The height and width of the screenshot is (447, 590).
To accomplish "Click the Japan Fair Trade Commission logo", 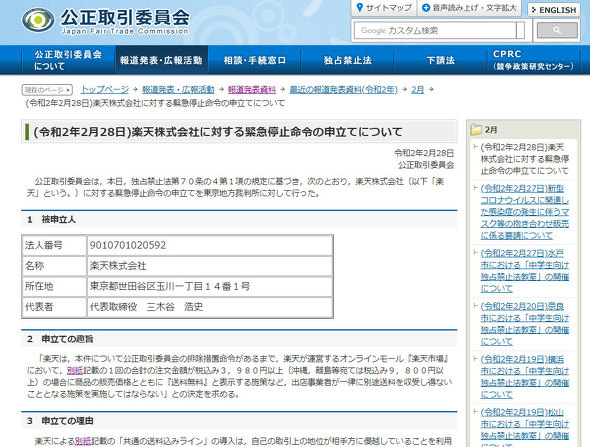I will coord(106,21).
